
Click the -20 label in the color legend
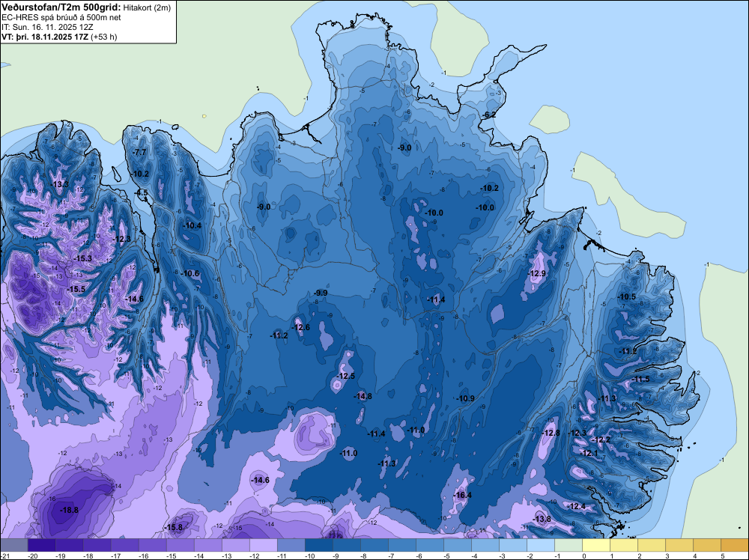point(33,556)
